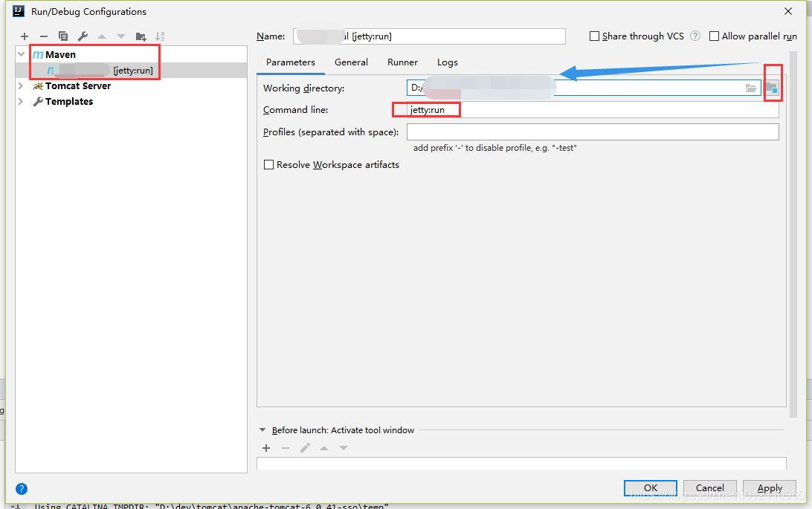Focus the Command line field

pos(593,110)
